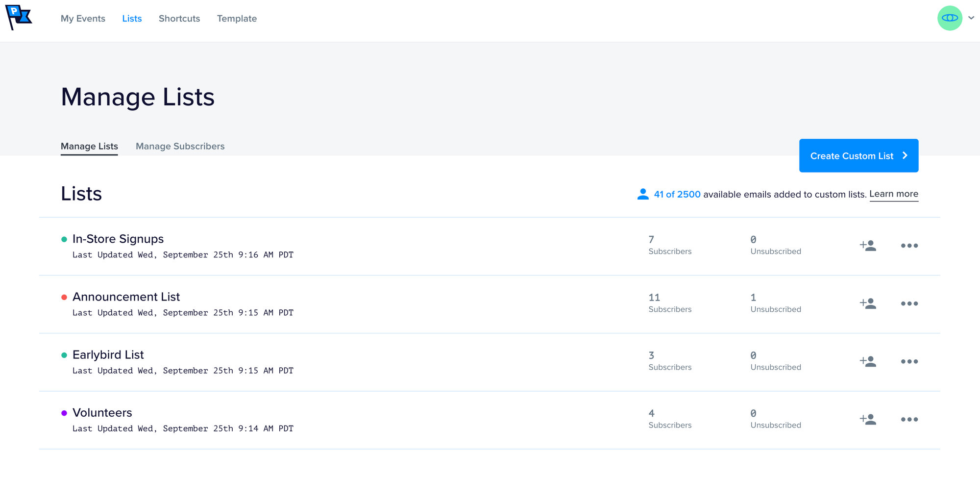Click the green profile avatar icon
Image resolution: width=980 pixels, height=478 pixels.
click(949, 18)
